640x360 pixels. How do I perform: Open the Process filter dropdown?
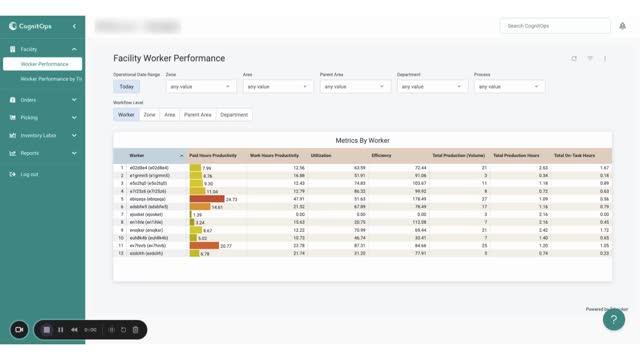[509, 87]
